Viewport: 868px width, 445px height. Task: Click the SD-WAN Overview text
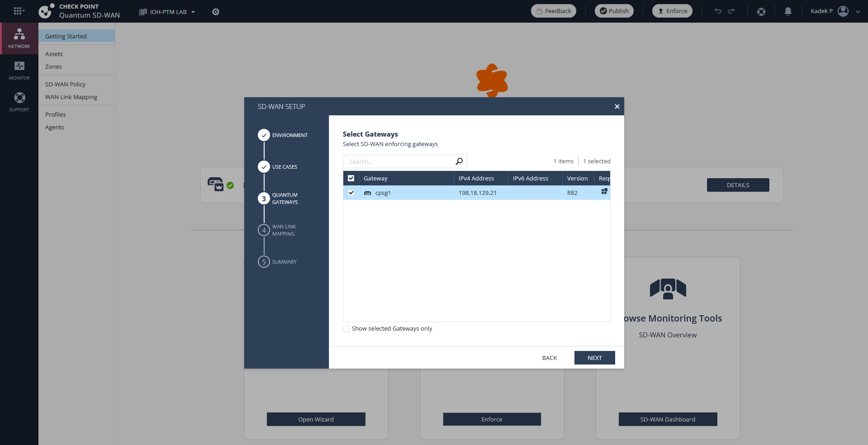[668, 335]
